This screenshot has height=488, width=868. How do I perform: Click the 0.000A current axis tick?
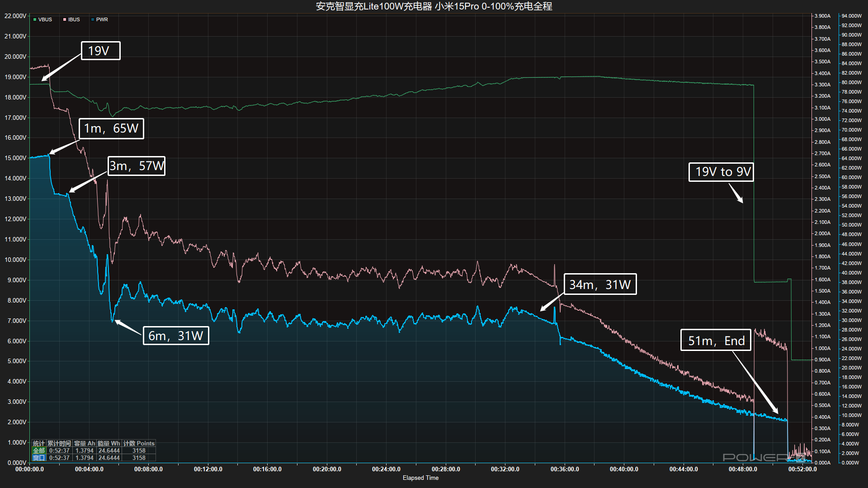pyautogui.click(x=822, y=463)
